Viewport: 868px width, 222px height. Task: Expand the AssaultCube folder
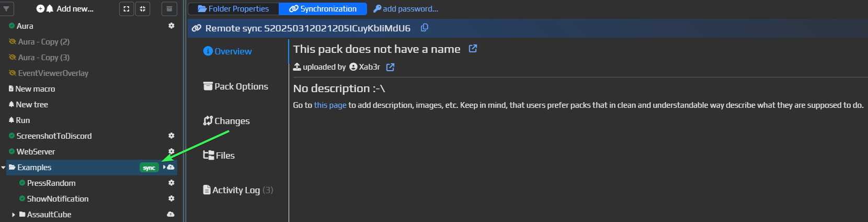pyautogui.click(x=14, y=215)
